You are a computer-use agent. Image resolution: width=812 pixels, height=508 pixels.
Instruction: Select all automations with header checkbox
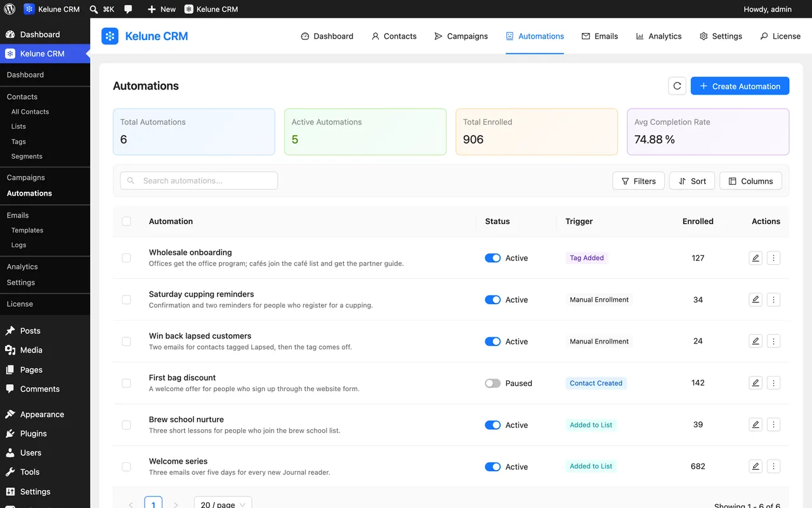126,221
